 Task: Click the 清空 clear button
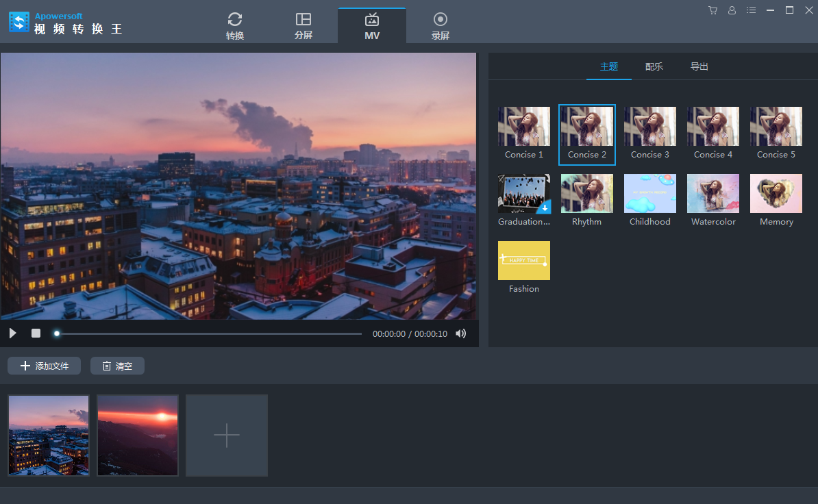(x=117, y=365)
